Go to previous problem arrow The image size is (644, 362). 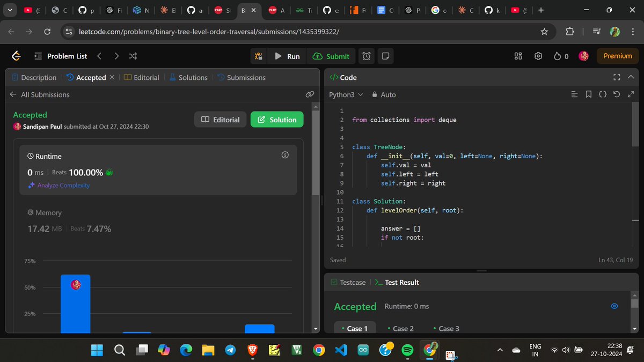click(99, 56)
